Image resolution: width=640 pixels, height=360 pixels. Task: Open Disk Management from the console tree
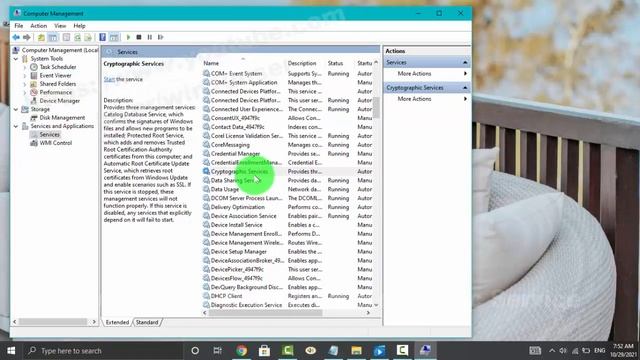[x=62, y=118]
